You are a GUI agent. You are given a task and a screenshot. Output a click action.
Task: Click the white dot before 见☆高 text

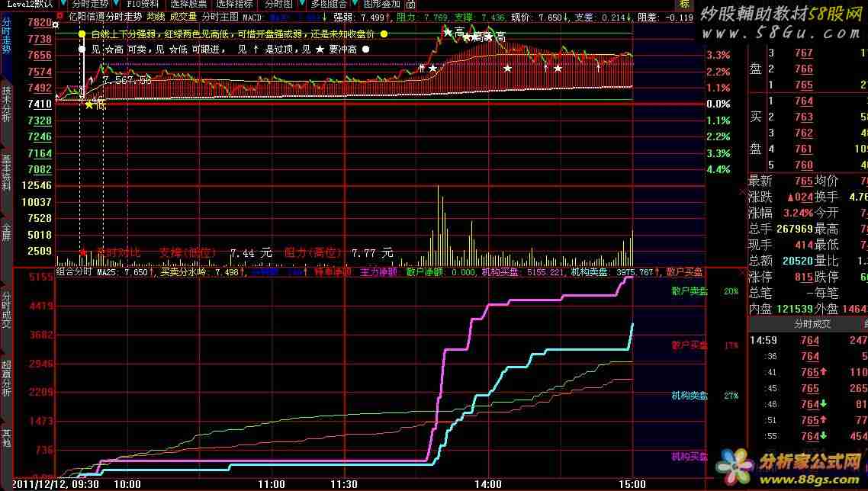[x=82, y=49]
